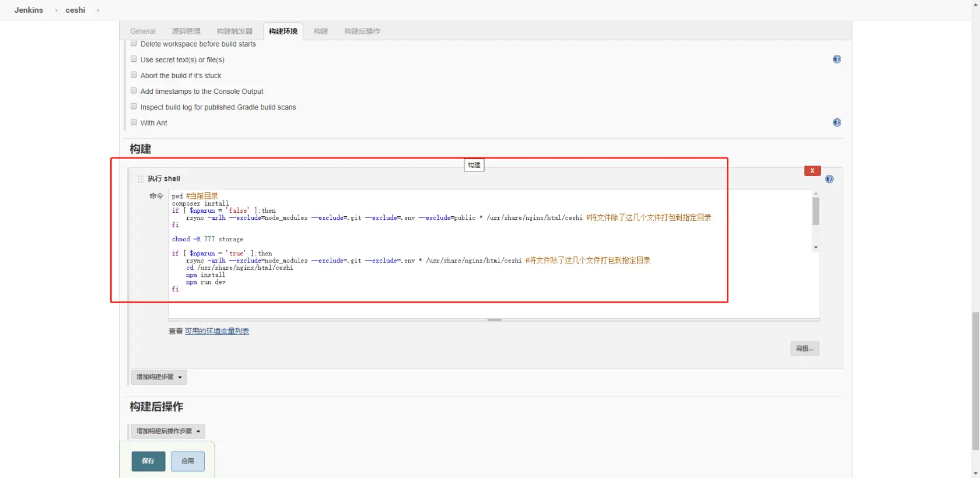Grab the 执行 shell step drag handle
The height and width of the screenshot is (478, 980).
141,179
